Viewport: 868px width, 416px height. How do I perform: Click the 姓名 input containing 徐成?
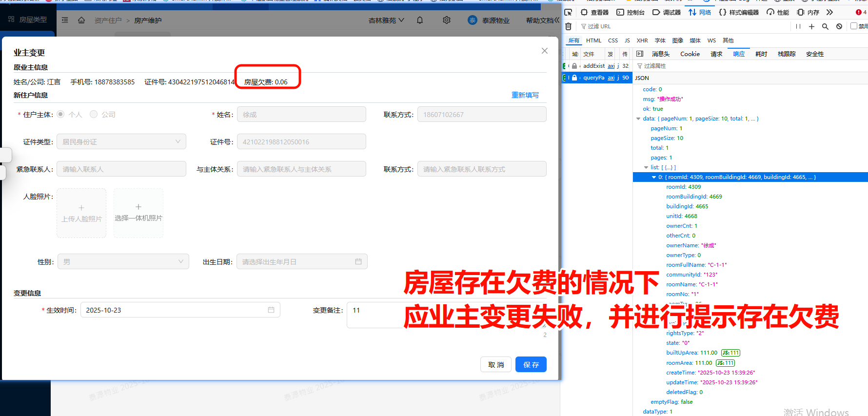click(301, 115)
